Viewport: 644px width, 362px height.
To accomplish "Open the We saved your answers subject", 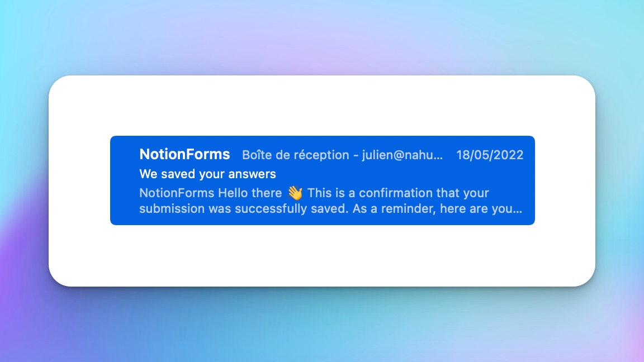I will click(207, 174).
